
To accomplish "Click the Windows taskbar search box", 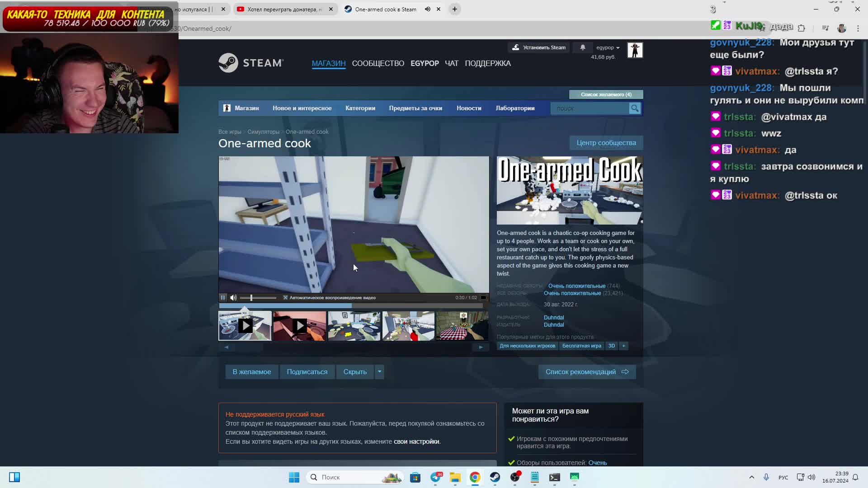I will click(x=354, y=477).
